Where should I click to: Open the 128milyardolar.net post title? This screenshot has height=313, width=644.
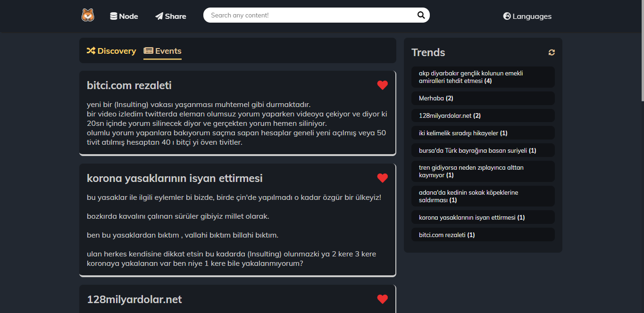coord(134,299)
